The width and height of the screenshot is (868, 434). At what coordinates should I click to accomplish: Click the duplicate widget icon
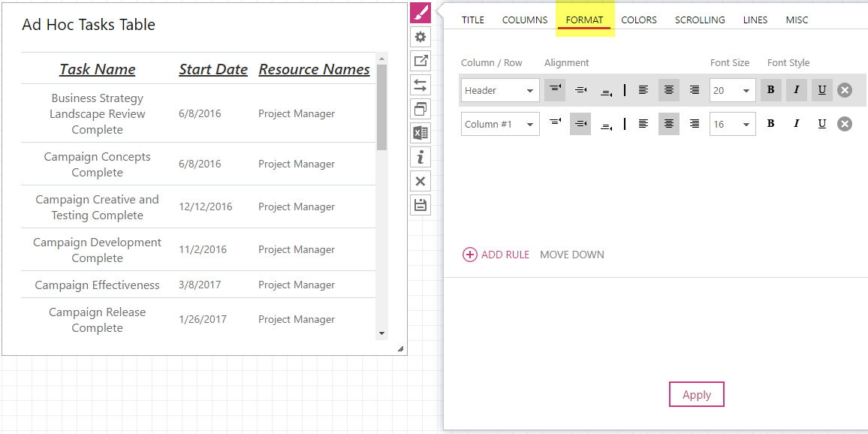[420, 109]
